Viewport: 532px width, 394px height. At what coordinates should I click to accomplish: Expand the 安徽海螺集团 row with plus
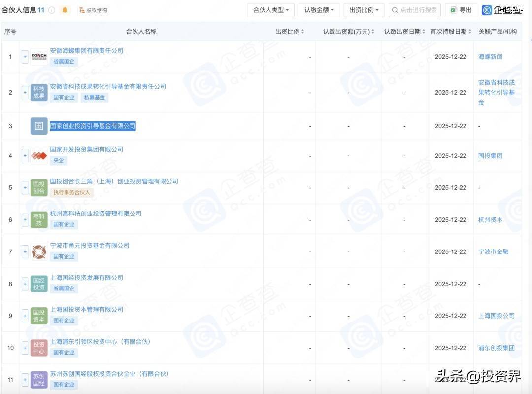(x=25, y=57)
